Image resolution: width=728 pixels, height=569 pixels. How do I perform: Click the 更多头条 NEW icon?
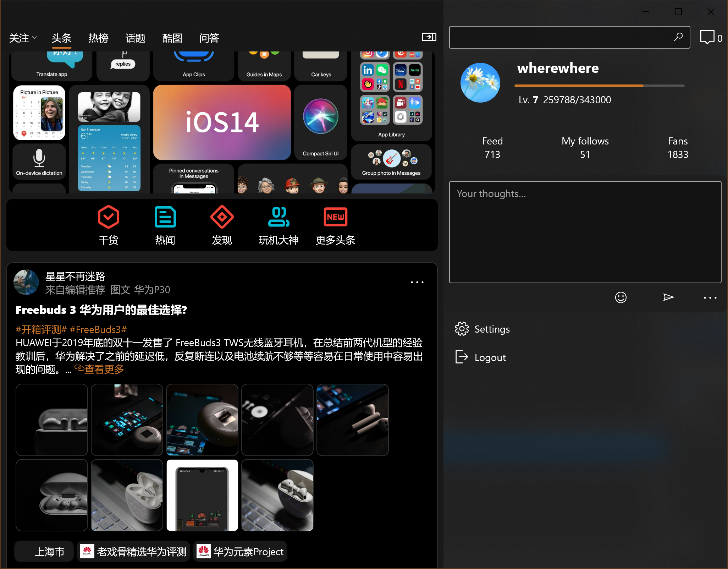[x=335, y=217]
